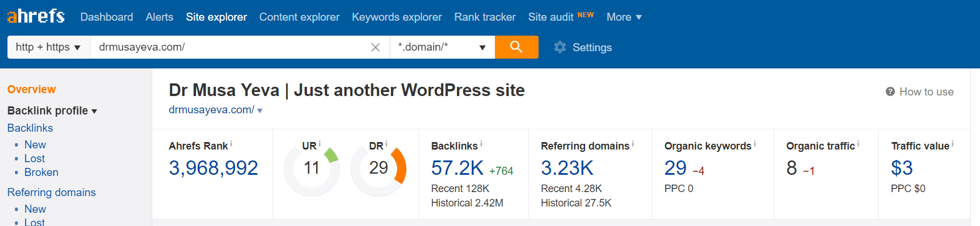This screenshot has width=980, height=226.
Task: Click info icon next to Ahrefs Rank
Action: coord(231,144)
